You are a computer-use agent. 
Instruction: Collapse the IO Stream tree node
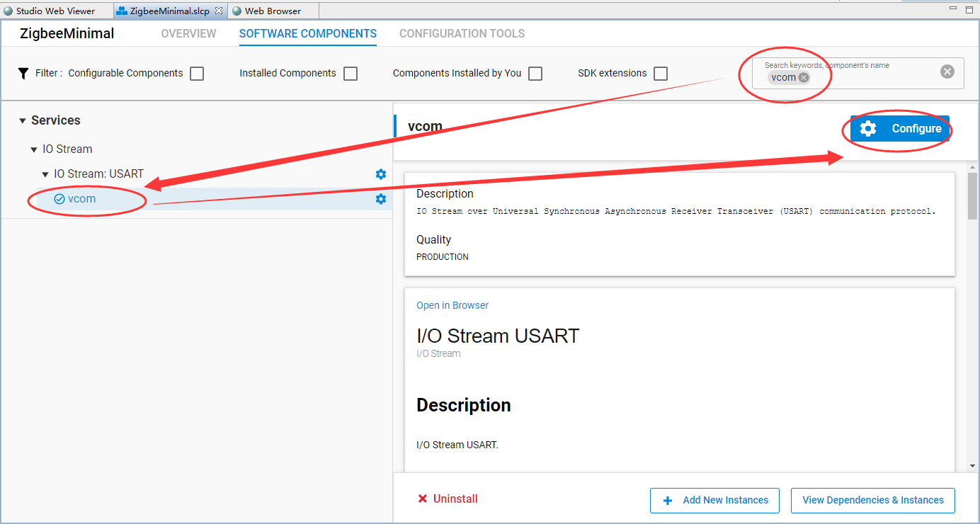pos(34,149)
